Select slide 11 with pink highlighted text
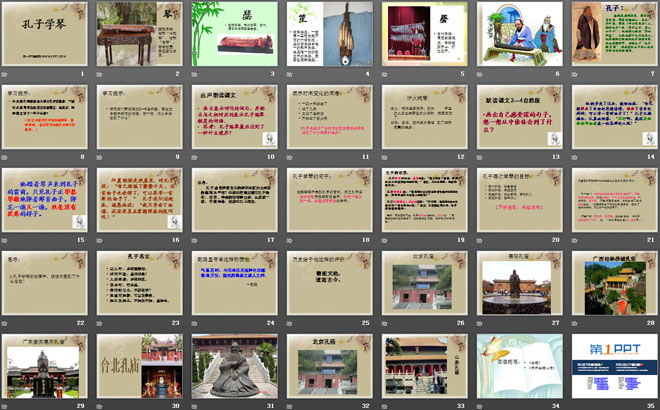Image resolution: width=660 pixels, height=410 pixels. 330,117
